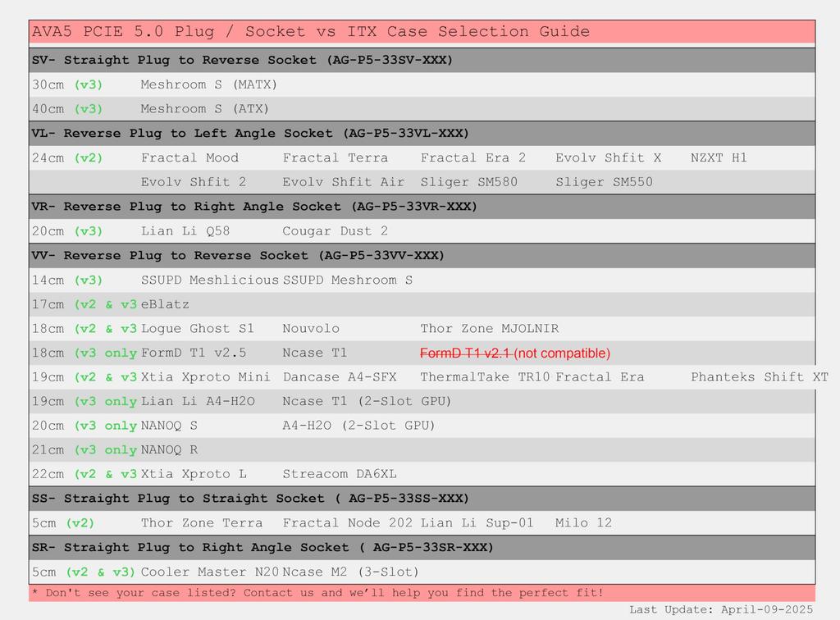
Task: Click the NZXT H1 case entry
Action: tap(719, 157)
